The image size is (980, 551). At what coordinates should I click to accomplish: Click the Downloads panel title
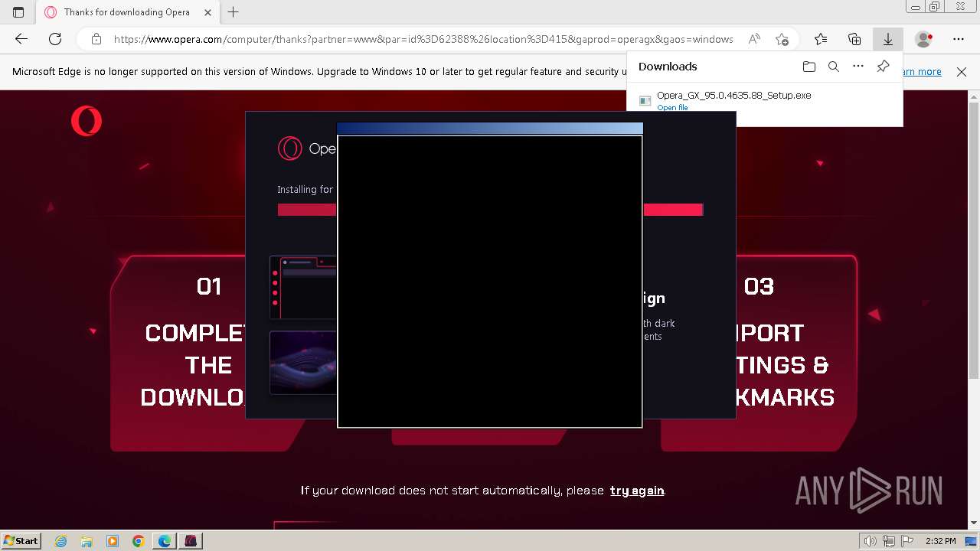coord(668,67)
